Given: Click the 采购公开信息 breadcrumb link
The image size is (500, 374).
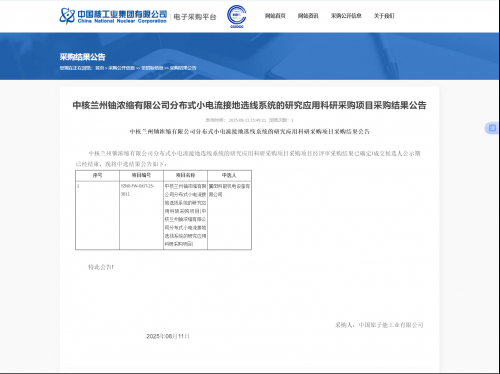Looking at the screenshot, I should point(121,68).
